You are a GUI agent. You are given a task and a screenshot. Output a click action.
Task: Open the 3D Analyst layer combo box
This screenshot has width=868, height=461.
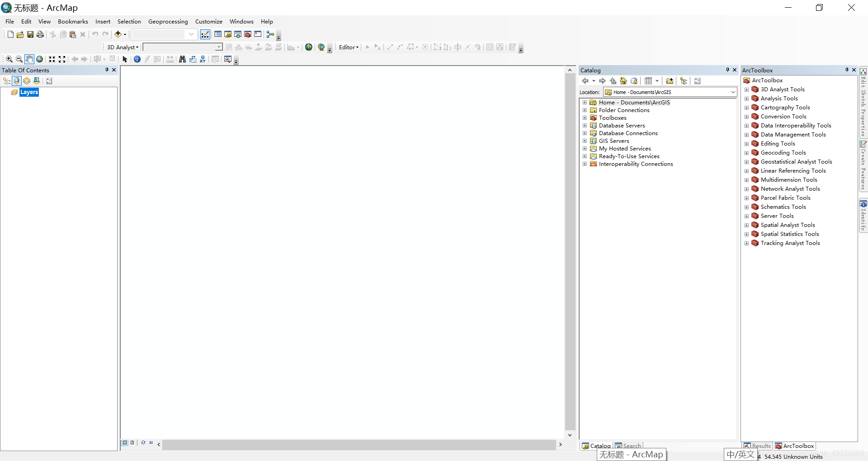[183, 47]
